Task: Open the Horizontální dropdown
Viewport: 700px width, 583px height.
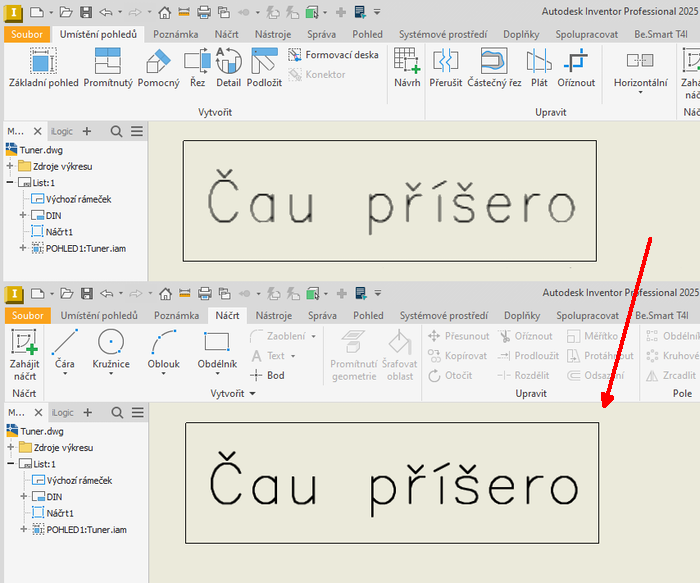Action: pos(640,83)
